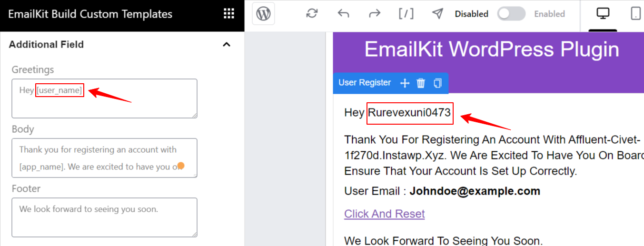Click the Greetings field label
Viewport: 644px width, 246px height.
tap(33, 70)
